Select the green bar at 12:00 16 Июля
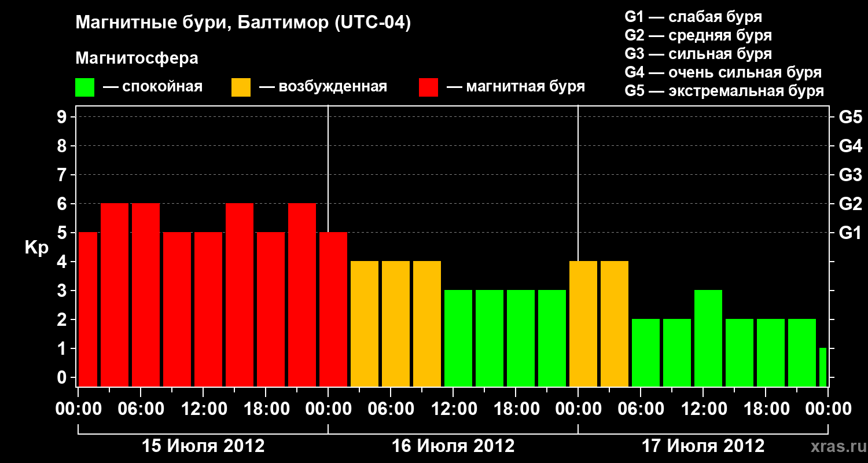868x463 pixels. coord(458,338)
